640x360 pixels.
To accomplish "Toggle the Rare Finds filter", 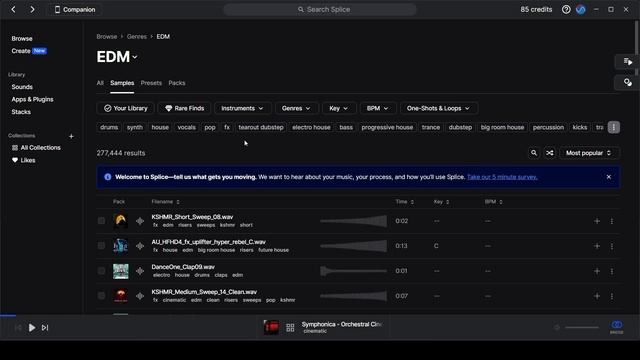I will [x=184, y=108].
